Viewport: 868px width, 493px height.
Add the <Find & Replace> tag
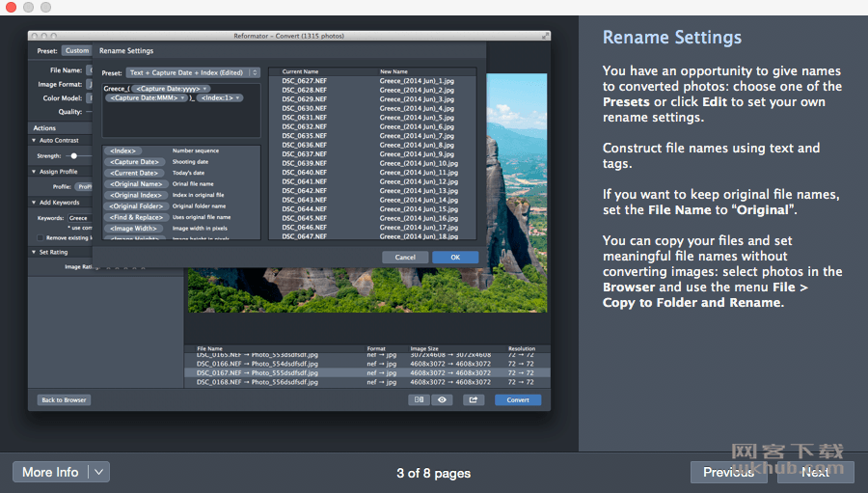point(136,217)
